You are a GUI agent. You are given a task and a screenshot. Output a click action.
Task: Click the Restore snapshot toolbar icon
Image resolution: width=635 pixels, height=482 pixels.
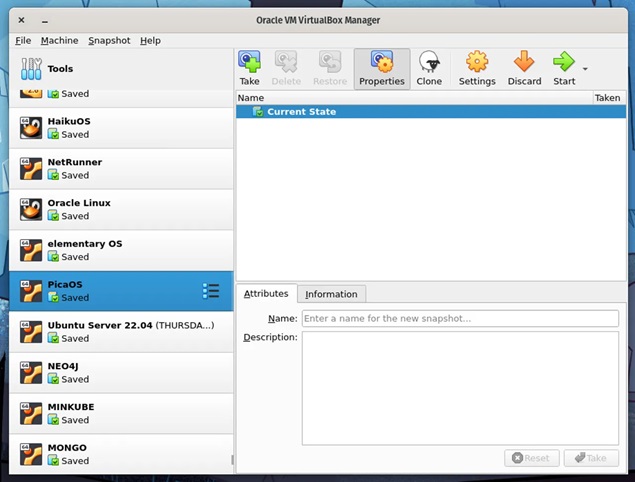point(330,62)
